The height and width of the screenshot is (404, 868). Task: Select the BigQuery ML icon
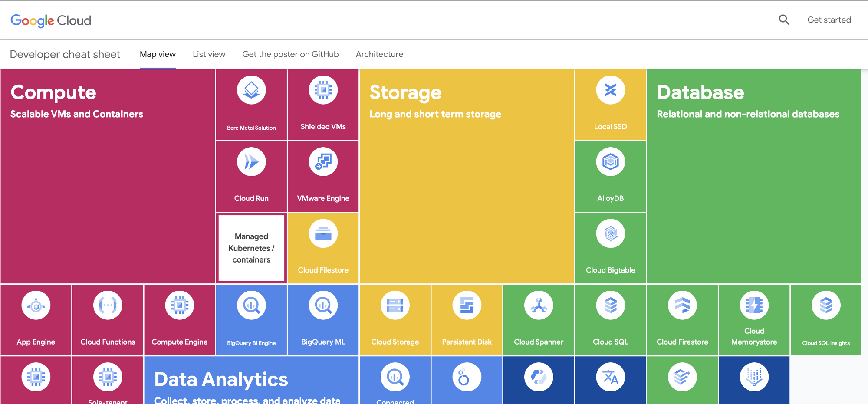tap(323, 305)
